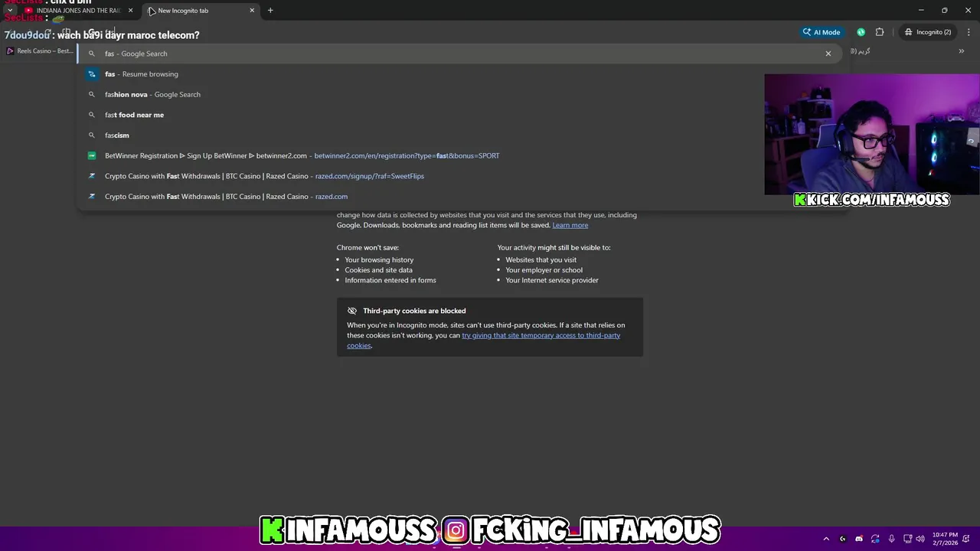
Task: Click 'Your browsing history' text
Action: tap(379, 259)
